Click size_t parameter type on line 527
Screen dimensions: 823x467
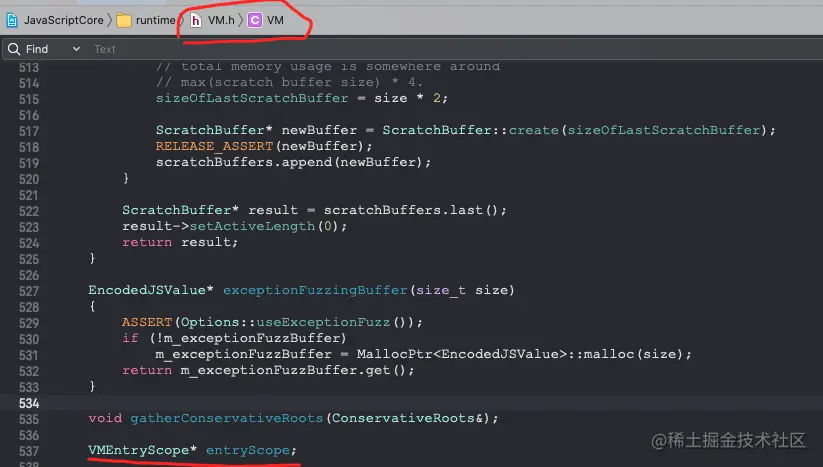441,290
